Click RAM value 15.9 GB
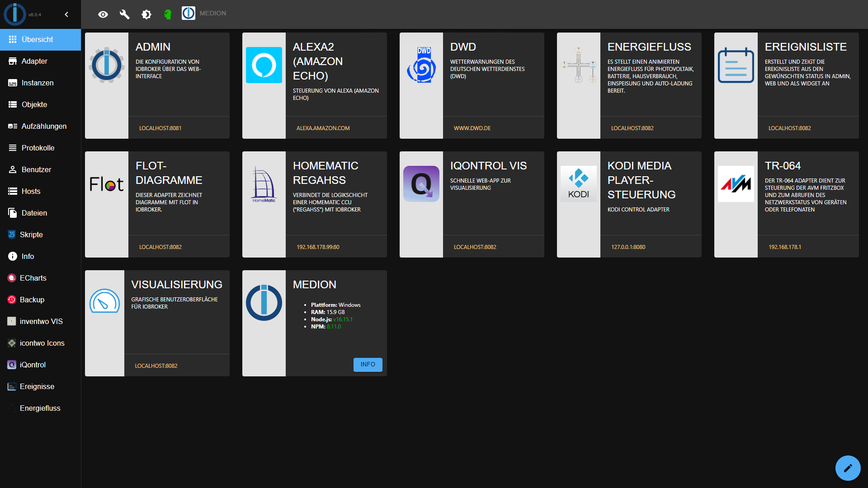The height and width of the screenshot is (488, 868). coord(335,312)
